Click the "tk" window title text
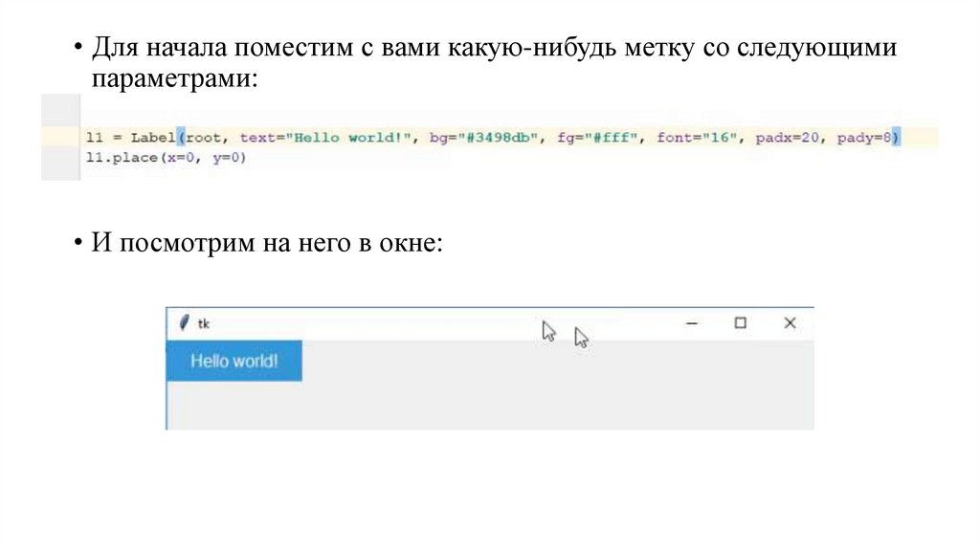The width and height of the screenshot is (980, 549). click(204, 324)
